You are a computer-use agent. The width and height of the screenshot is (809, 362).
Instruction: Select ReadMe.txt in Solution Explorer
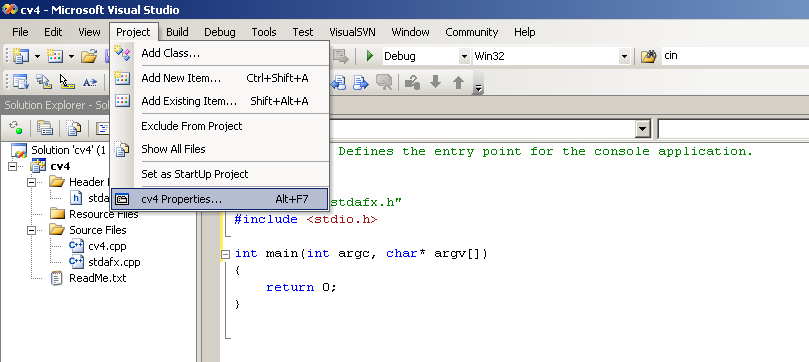click(x=98, y=278)
